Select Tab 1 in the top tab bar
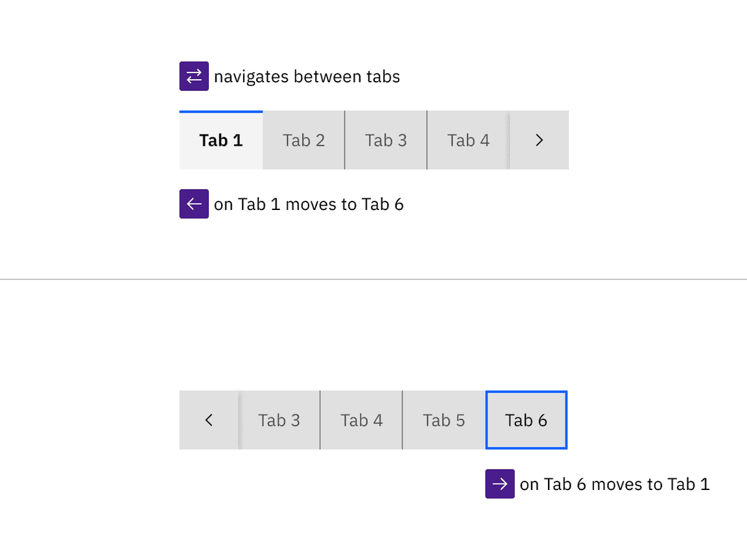747x560 pixels. 220,139
